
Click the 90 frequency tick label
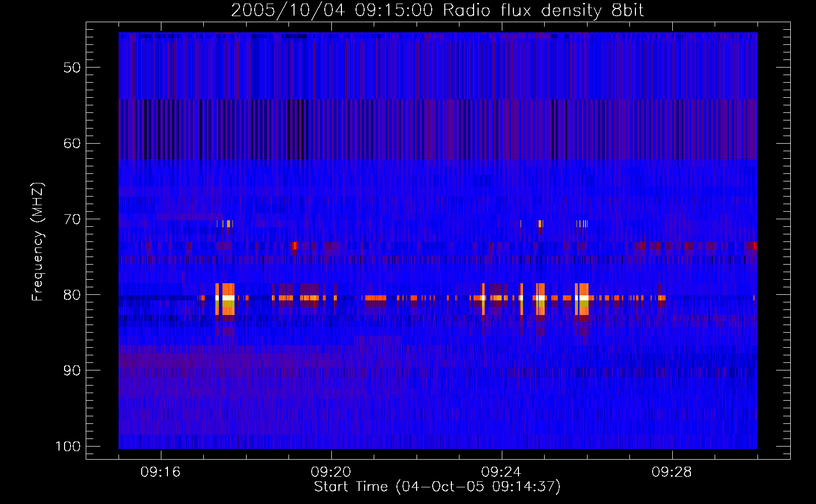[x=72, y=370]
